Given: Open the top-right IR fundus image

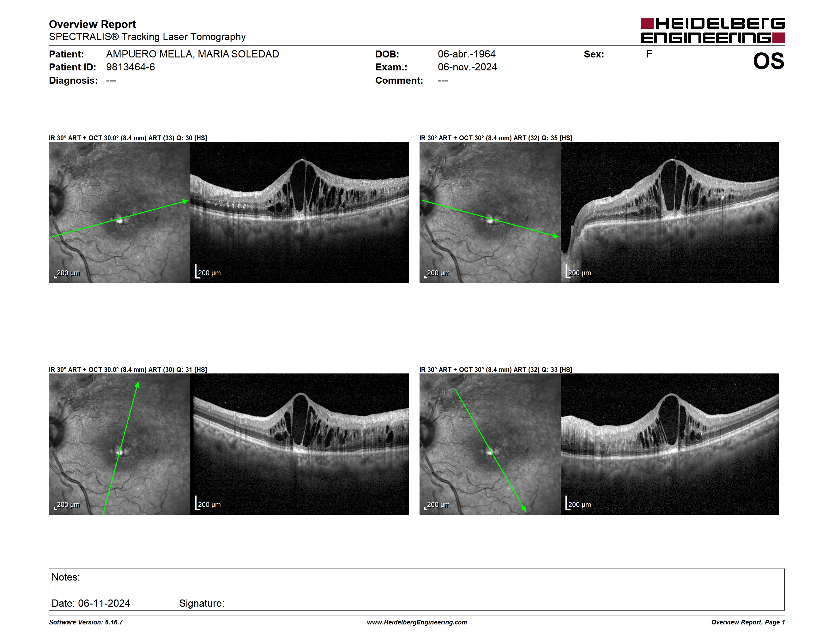Looking at the screenshot, I should pyautogui.click(x=490, y=212).
